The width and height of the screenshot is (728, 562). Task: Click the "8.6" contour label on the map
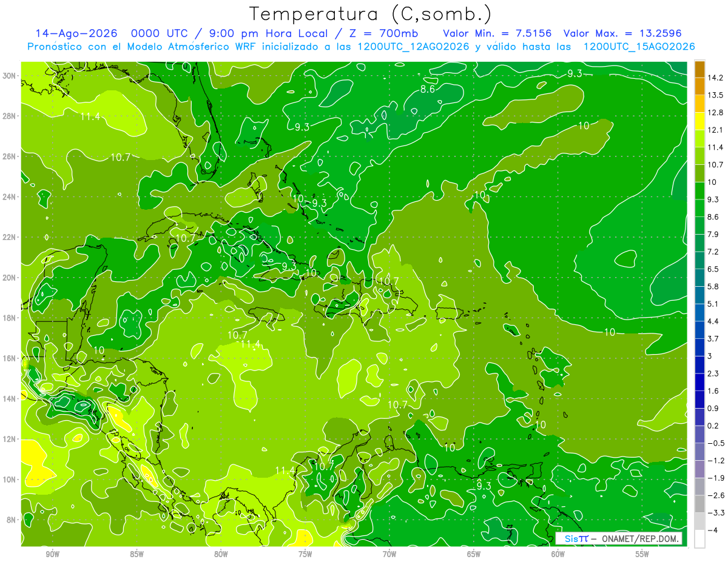[x=428, y=89]
